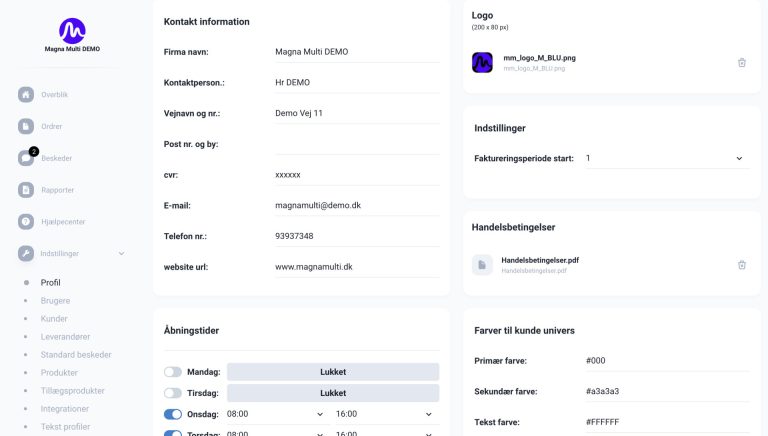Image resolution: width=768 pixels, height=436 pixels.
Task: Click the mm_logo_M_BLU.png logo thumbnail
Action: coord(482,63)
